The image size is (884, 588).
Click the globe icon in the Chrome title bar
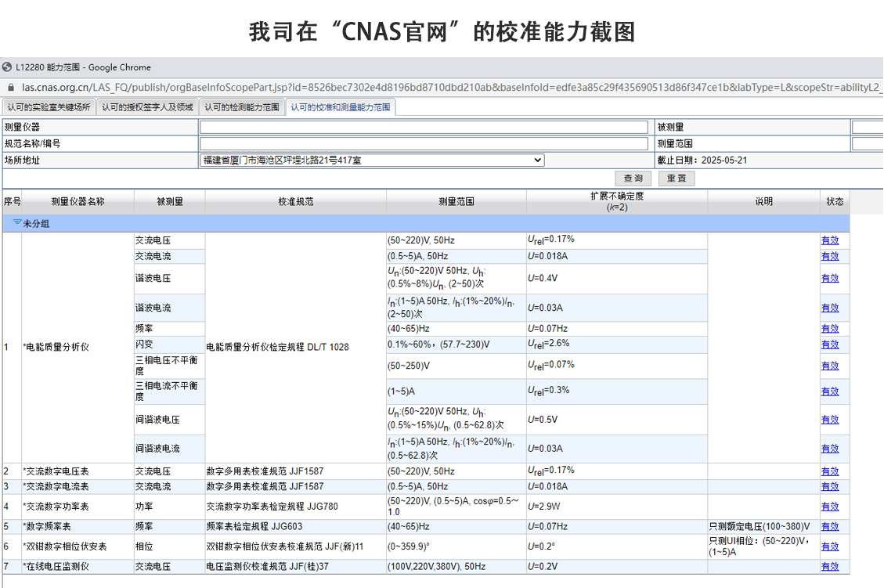[7, 67]
